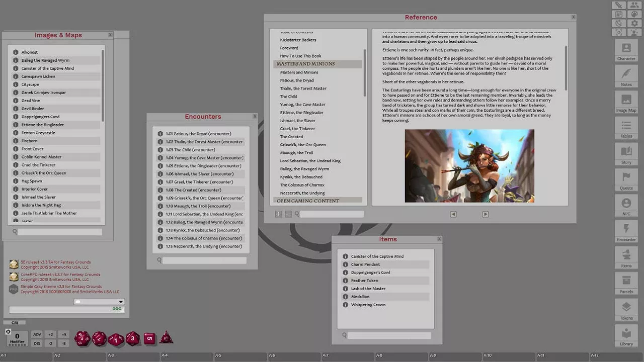Open the Character sidebar panel

pos(626,51)
